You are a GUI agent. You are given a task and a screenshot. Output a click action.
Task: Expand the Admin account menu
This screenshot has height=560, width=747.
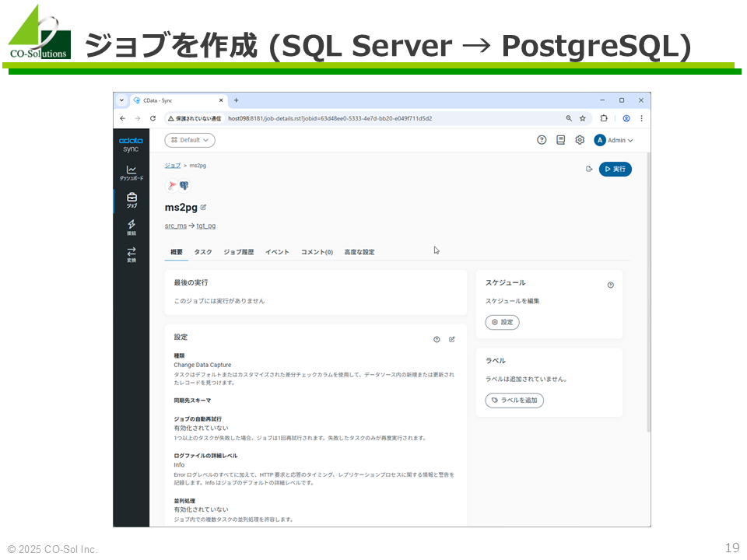620,141
